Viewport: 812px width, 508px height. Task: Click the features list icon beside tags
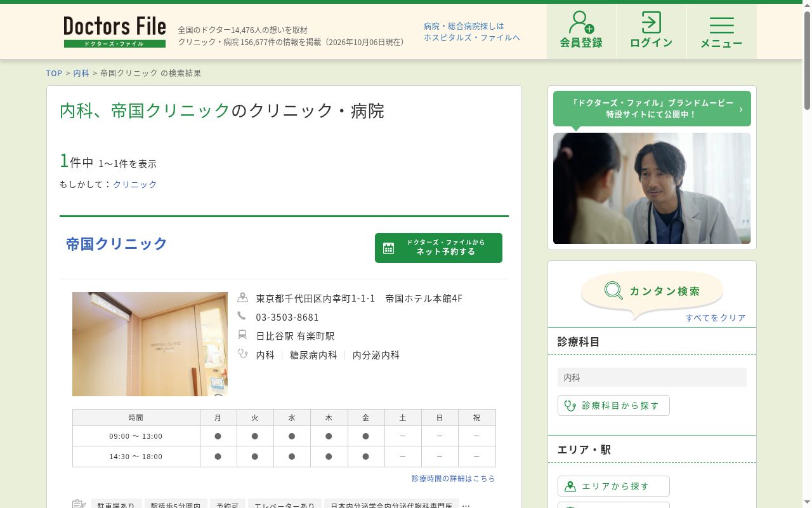pos(79,504)
